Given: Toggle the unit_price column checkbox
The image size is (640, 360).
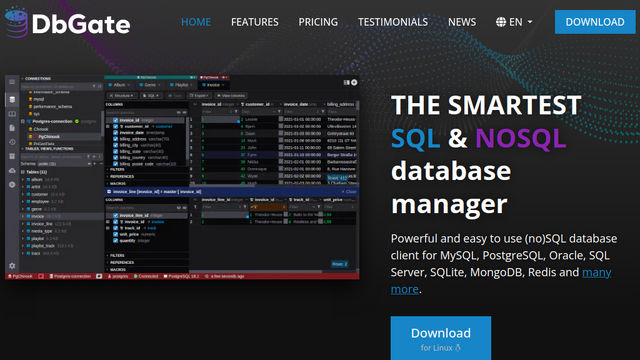Looking at the screenshot, I should (116, 234).
